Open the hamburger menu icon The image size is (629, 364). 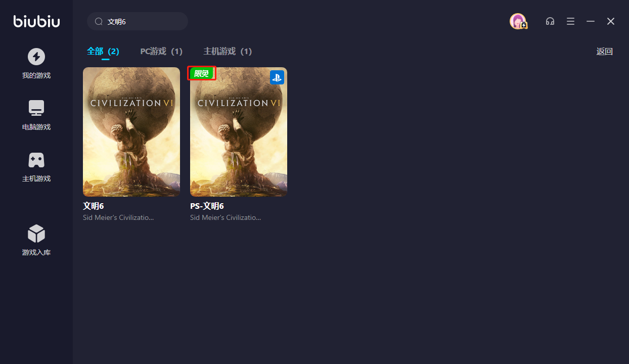(x=570, y=21)
